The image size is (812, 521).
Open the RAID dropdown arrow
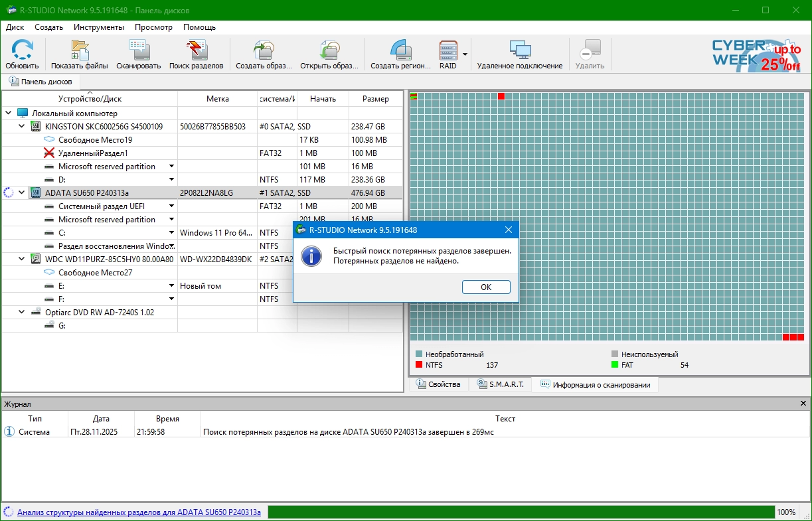pyautogui.click(x=465, y=54)
